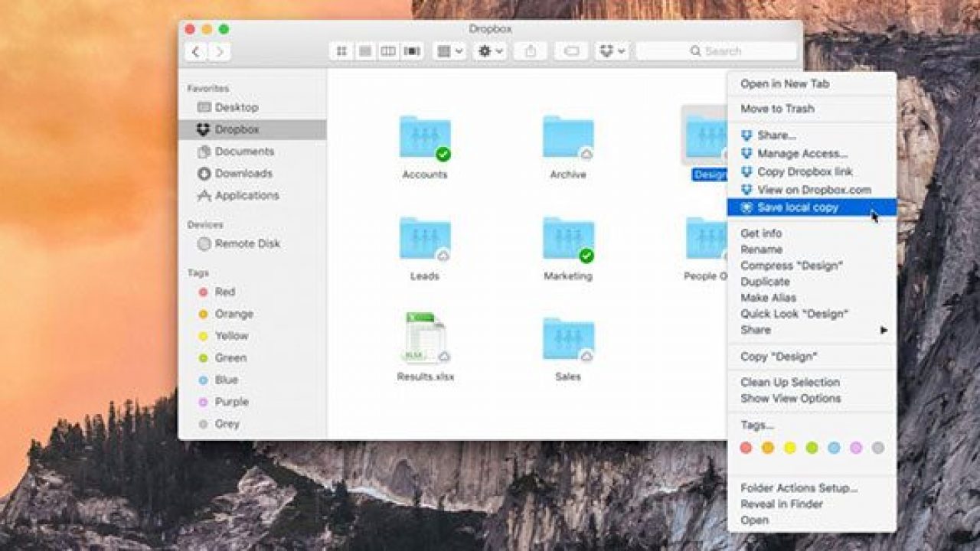Image resolution: width=980 pixels, height=551 pixels.
Task: Open the Arrange items dropdown
Action: click(x=449, y=51)
